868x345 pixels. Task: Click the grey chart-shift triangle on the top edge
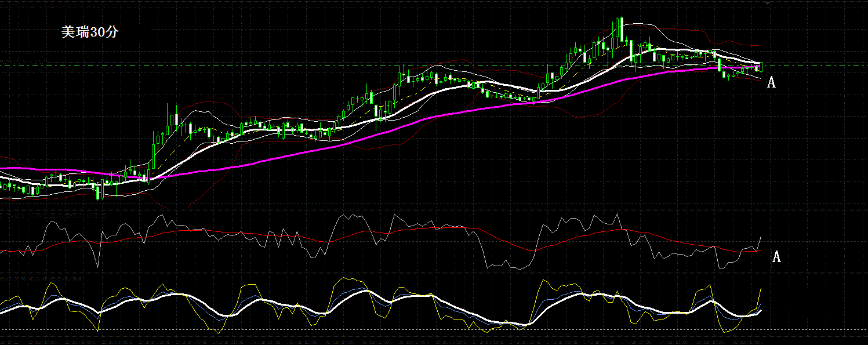tap(768, 3)
